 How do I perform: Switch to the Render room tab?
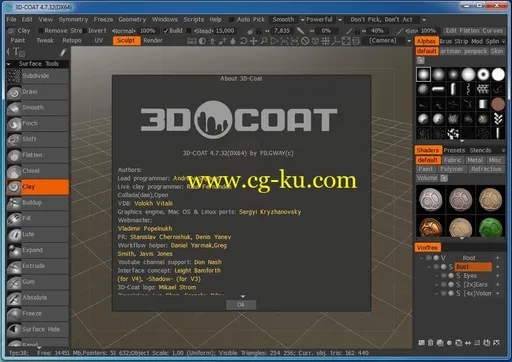pos(153,41)
